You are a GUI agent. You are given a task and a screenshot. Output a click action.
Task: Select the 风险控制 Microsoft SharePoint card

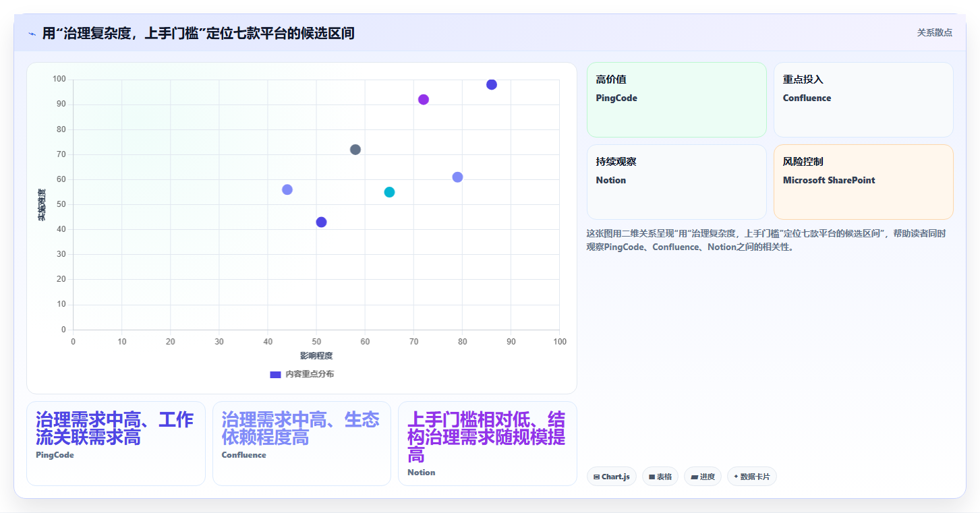tap(863, 182)
